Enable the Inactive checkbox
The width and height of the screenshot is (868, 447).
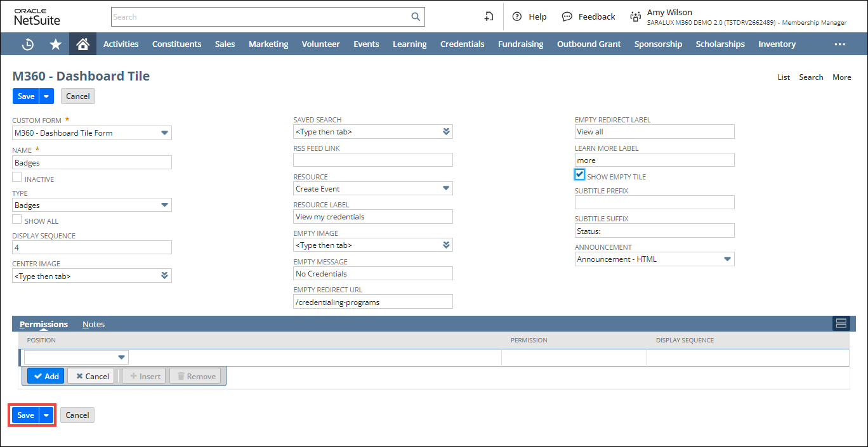click(17, 178)
